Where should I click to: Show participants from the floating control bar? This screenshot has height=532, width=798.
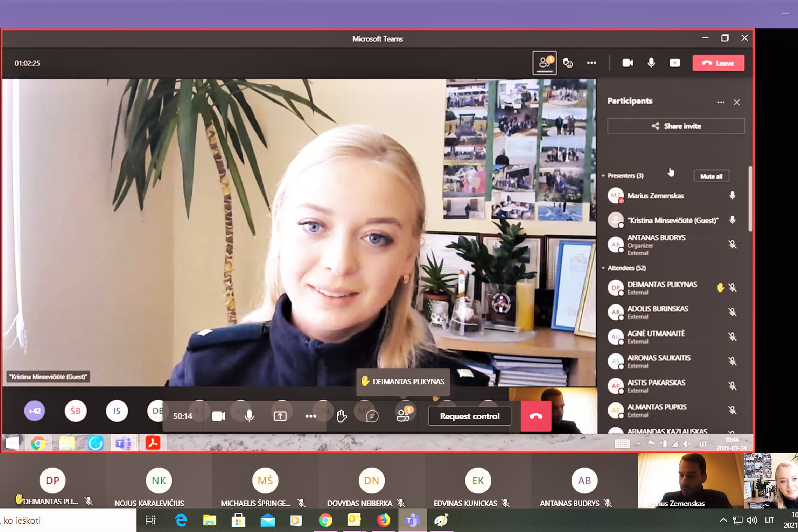pos(404,415)
